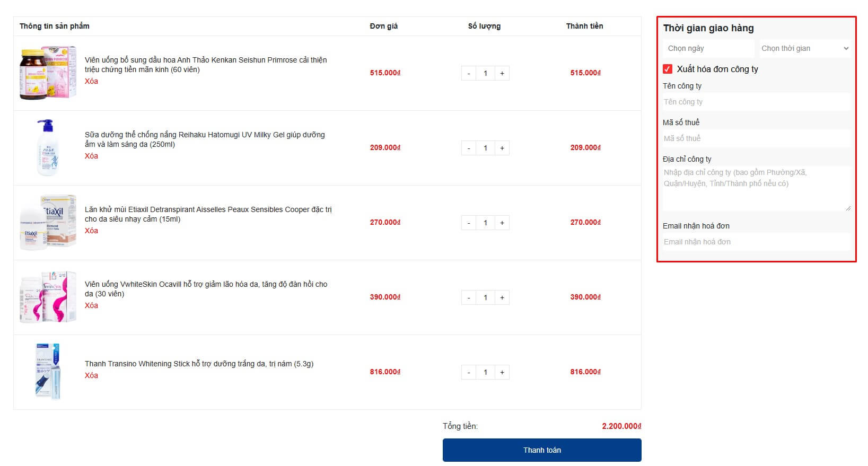The height and width of the screenshot is (466, 868).
Task: Open the Chọn ngày date picker
Action: (x=708, y=48)
